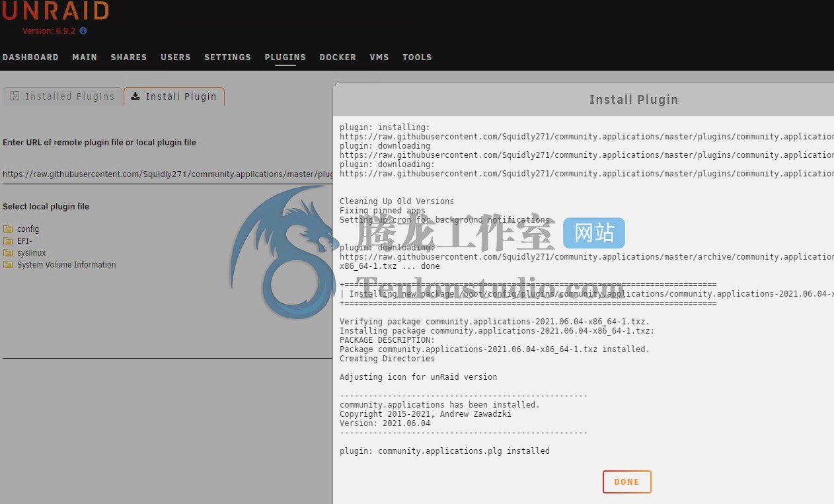
Task: Open the Tools menu
Action: 417,57
